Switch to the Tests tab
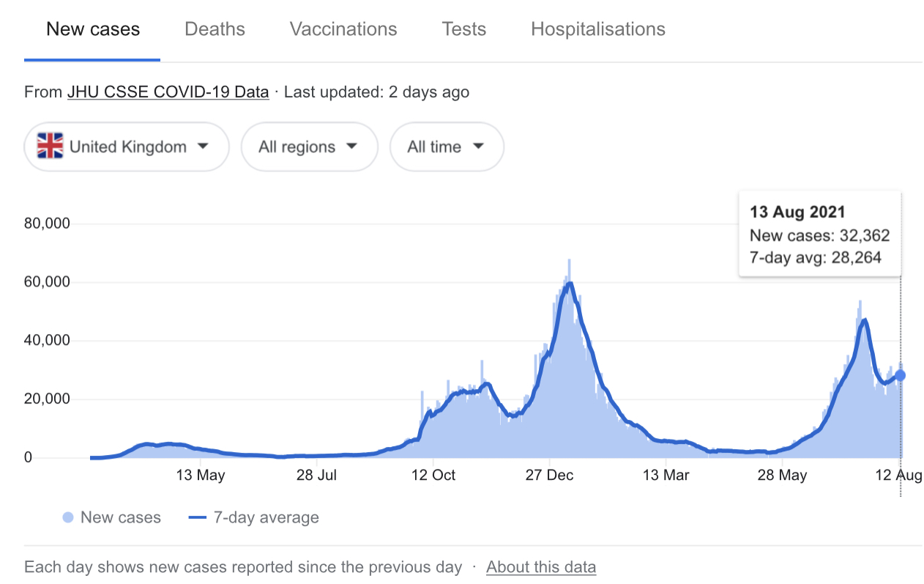This screenshot has width=924, height=584. (x=463, y=29)
